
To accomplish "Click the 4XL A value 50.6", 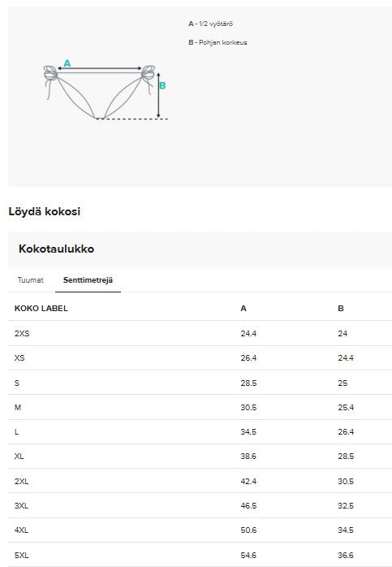I will (248, 530).
